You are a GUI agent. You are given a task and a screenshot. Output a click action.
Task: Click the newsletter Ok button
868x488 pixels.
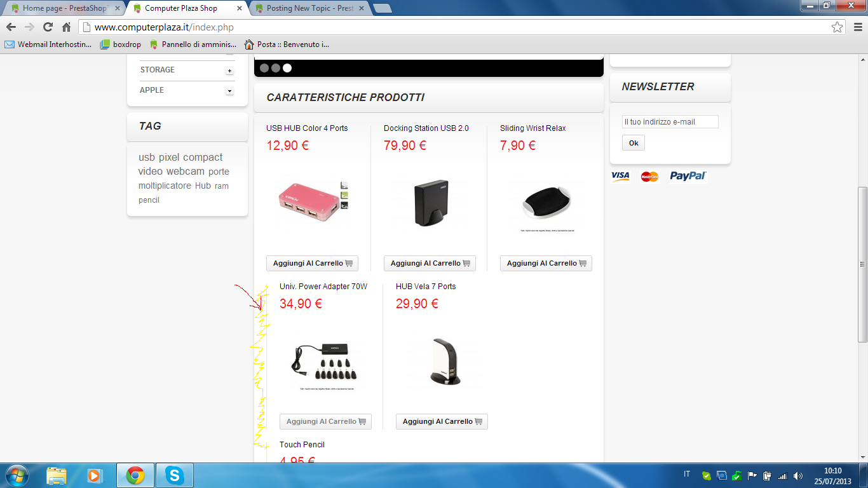point(634,143)
